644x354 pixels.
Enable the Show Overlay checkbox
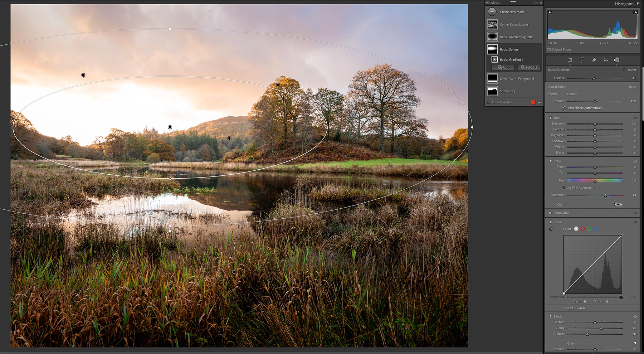pos(489,102)
